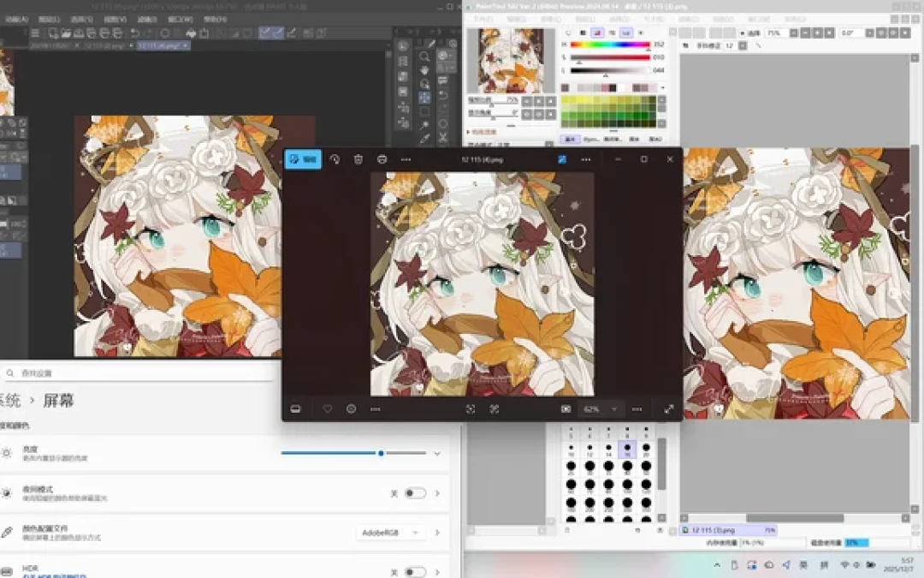Click the blue HDR link under HDR
924x578 pixels.
click(54, 575)
